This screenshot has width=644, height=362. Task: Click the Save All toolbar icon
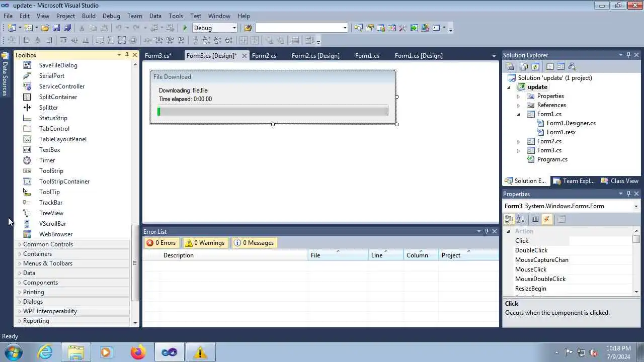[67, 28]
